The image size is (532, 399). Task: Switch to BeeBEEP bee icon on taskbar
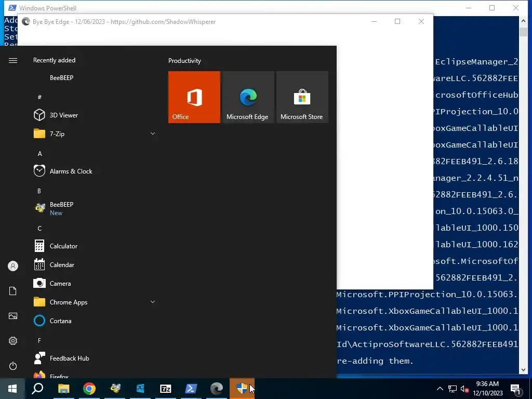115,389
